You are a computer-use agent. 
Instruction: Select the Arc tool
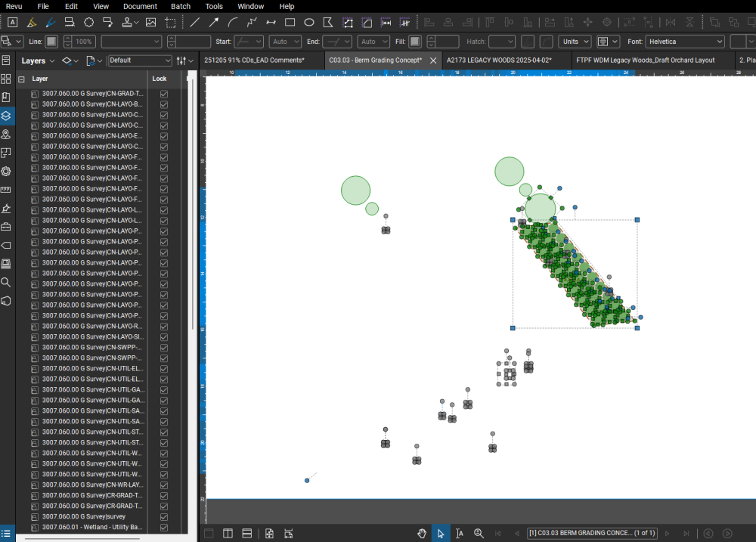coord(233,22)
